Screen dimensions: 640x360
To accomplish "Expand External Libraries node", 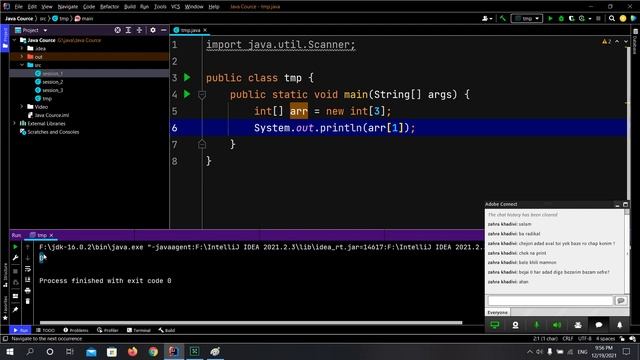I will coord(15,123).
